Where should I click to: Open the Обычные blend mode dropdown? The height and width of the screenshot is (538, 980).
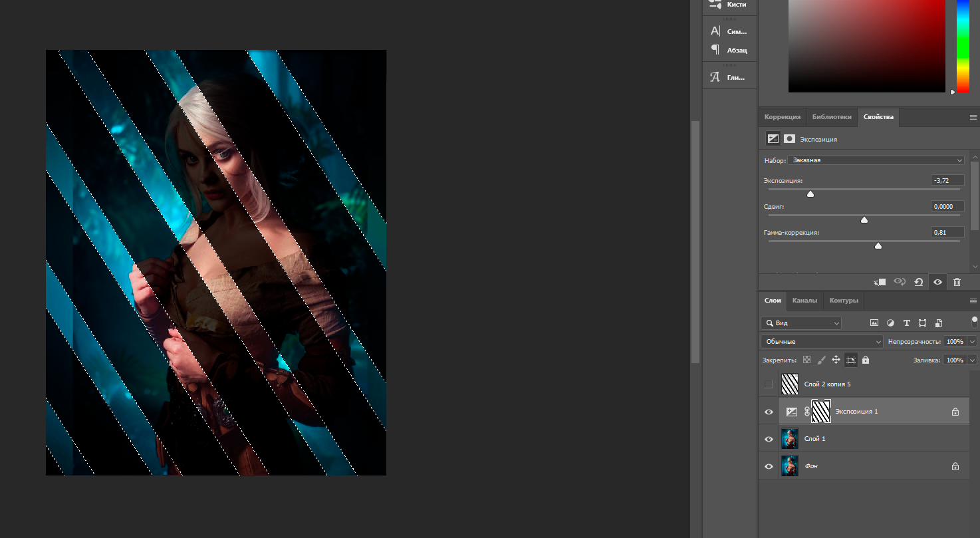822,341
